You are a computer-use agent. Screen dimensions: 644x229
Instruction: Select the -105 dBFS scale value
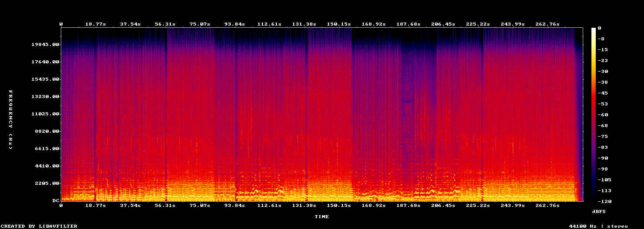604,180
